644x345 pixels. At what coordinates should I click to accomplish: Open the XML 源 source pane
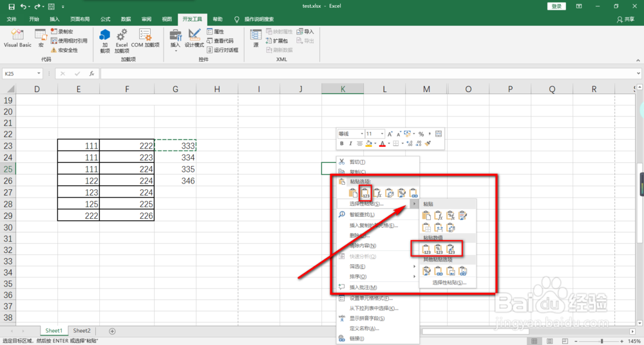tap(256, 39)
